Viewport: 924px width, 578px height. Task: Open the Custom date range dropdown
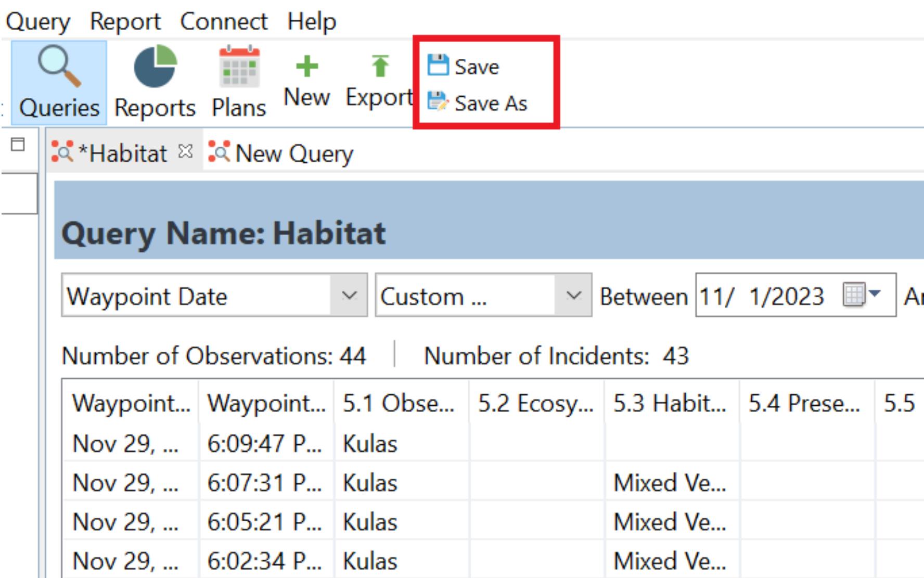point(573,296)
